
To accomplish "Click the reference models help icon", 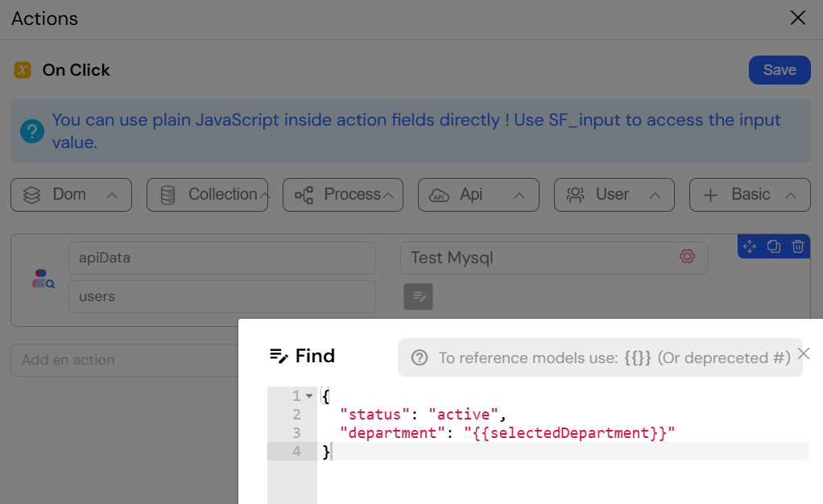I will click(x=420, y=357).
